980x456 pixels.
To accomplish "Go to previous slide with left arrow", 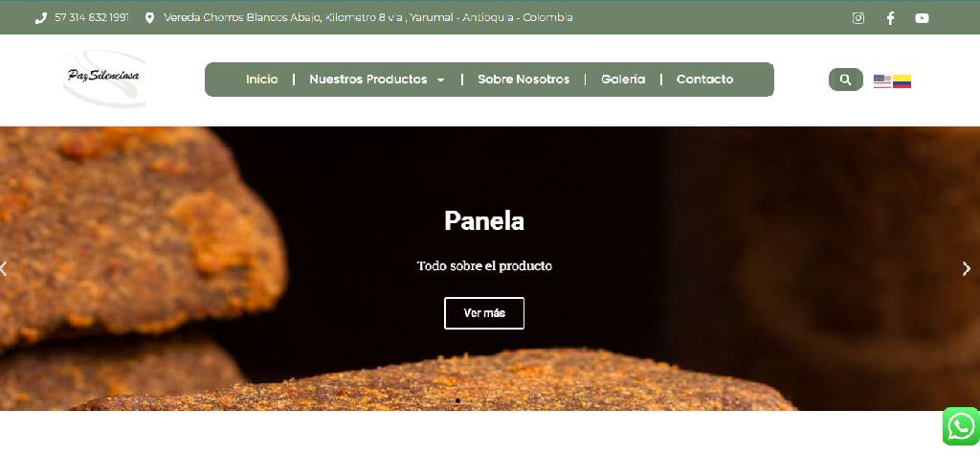I will click(x=4, y=268).
